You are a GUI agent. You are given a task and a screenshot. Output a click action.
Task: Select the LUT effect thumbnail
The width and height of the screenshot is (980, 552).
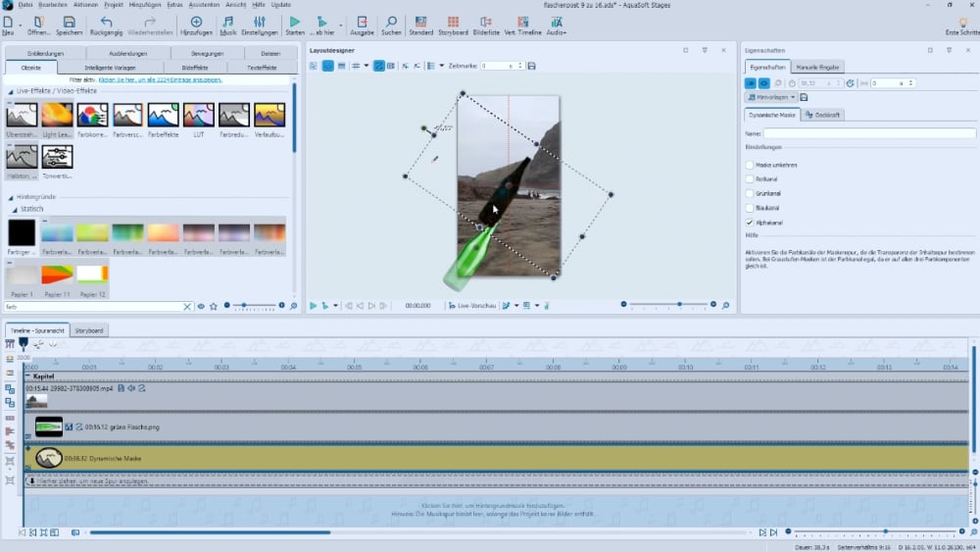coord(199,116)
